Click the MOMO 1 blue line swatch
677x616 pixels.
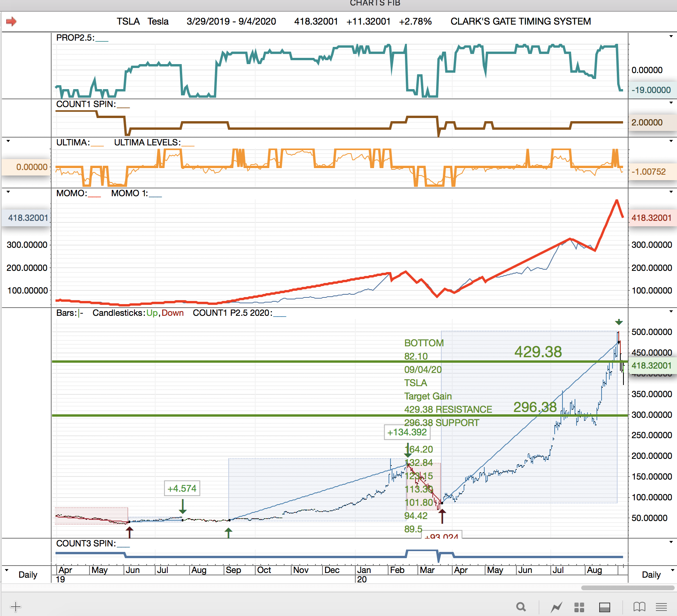(155, 196)
